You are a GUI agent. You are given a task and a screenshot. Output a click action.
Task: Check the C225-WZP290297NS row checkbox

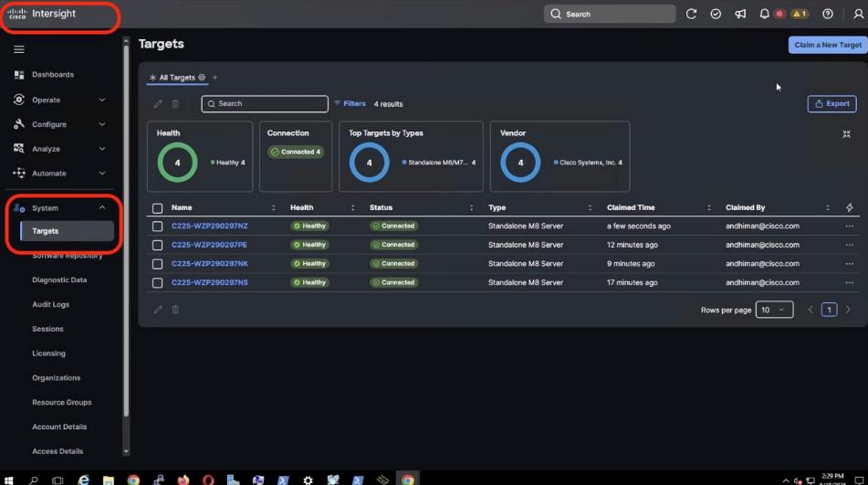[157, 283]
